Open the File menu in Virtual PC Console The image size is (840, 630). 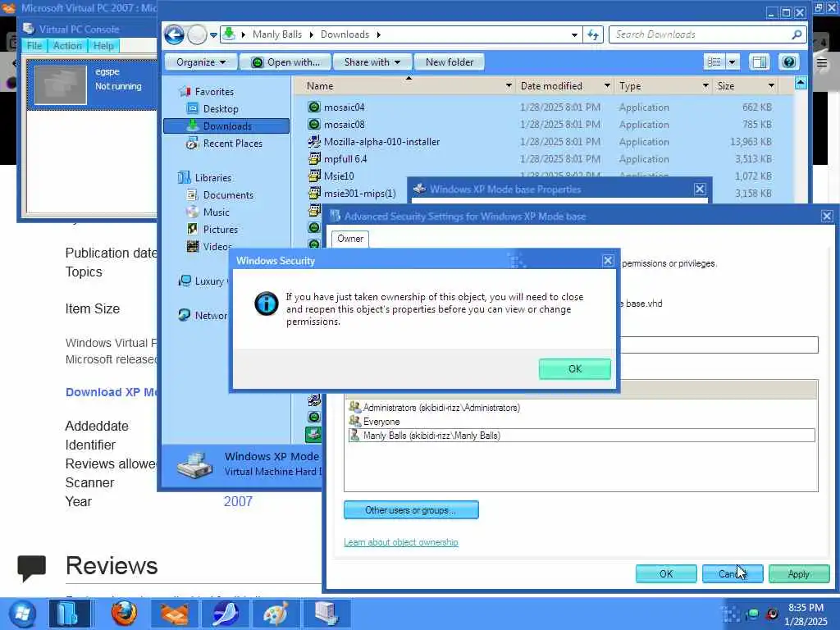coord(34,46)
